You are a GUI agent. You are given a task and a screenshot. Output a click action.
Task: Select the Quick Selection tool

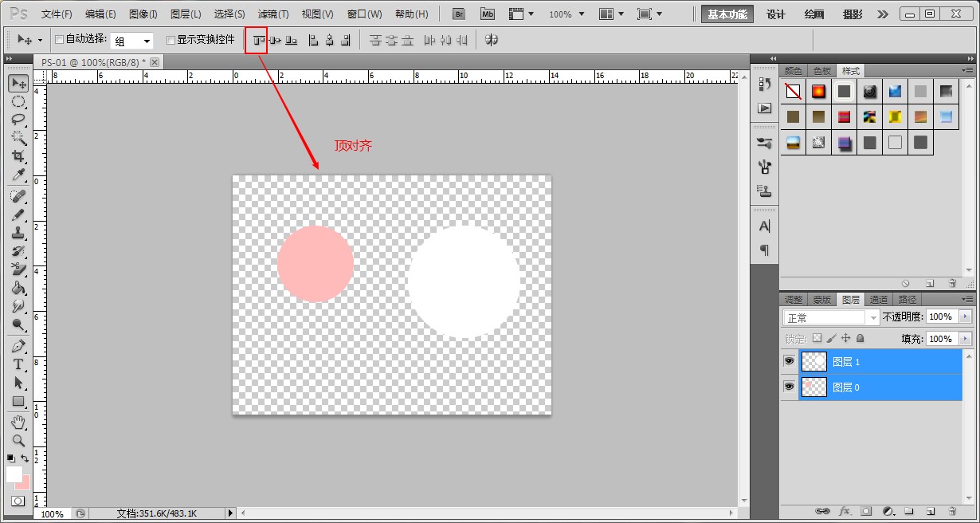[18, 138]
